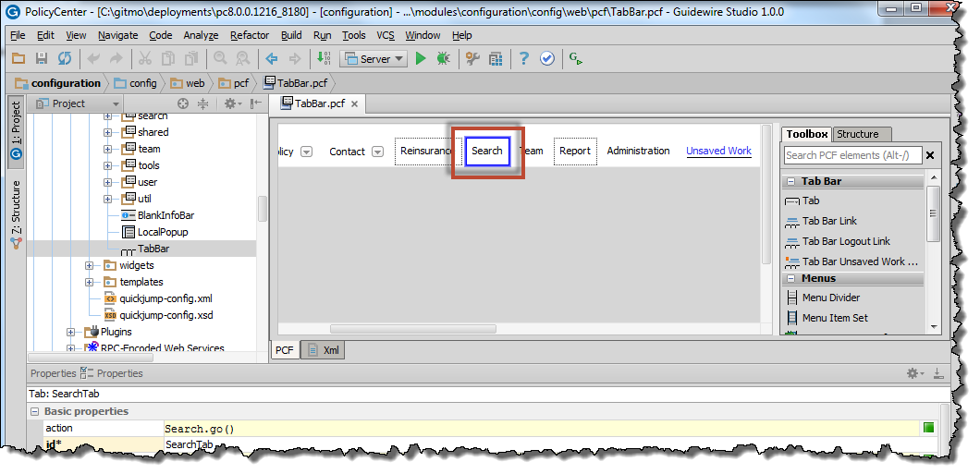Screen dimensions: 980x474
Task: Run Server with green play icon
Action: 421,59
